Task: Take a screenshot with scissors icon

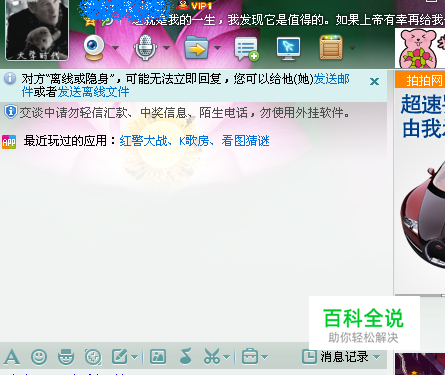Action: coord(212,357)
